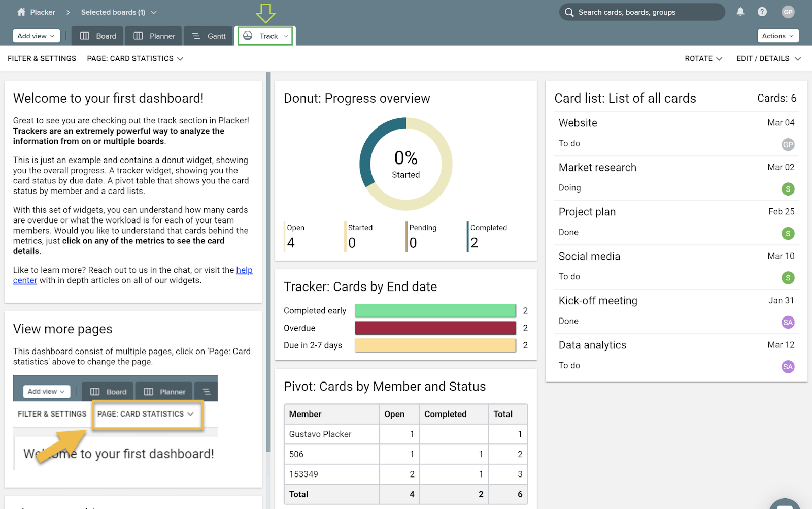Open the notifications bell
812x509 pixels.
[x=740, y=12]
